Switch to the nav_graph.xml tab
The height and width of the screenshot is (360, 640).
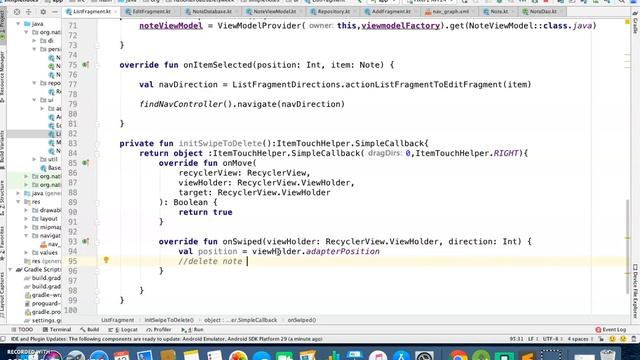(450, 12)
